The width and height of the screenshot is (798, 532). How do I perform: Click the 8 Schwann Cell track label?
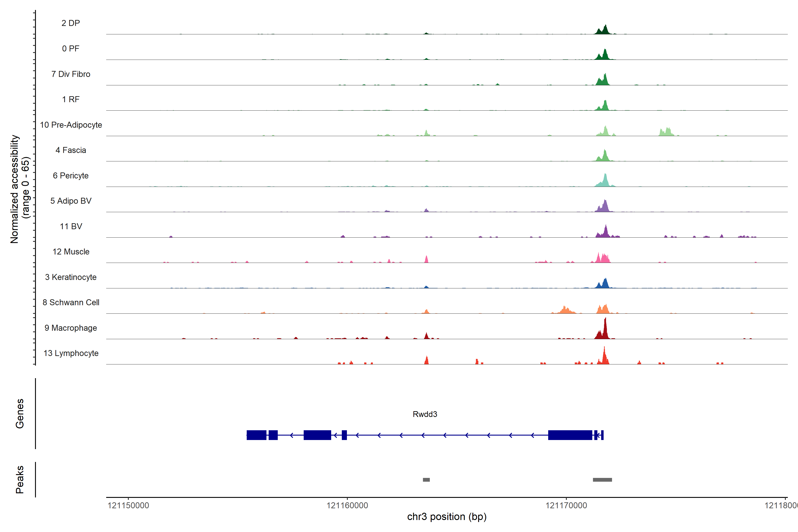pyautogui.click(x=71, y=303)
